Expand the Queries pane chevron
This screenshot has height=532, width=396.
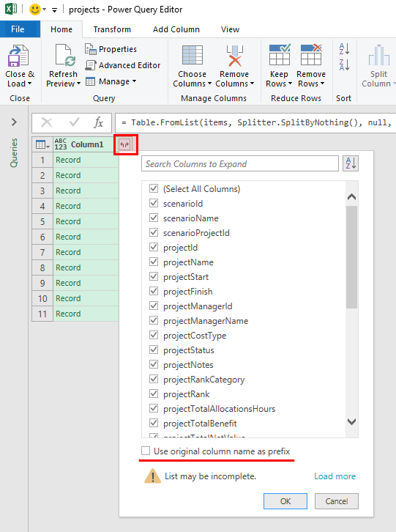click(14, 122)
